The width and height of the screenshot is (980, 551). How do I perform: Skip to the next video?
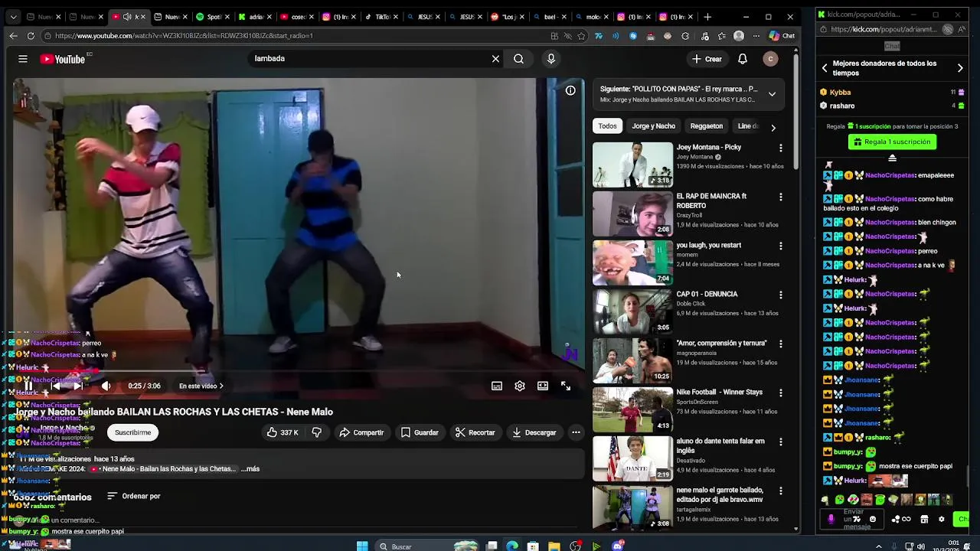click(x=77, y=386)
